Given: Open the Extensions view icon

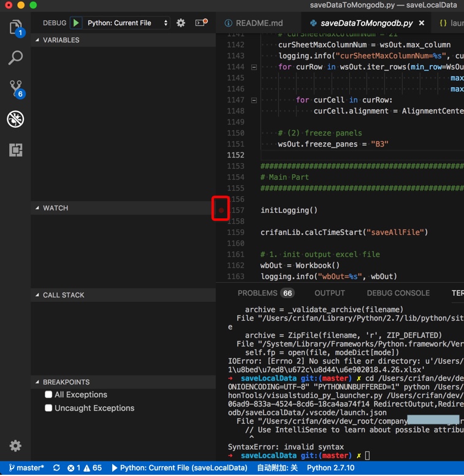Looking at the screenshot, I should click(x=15, y=150).
